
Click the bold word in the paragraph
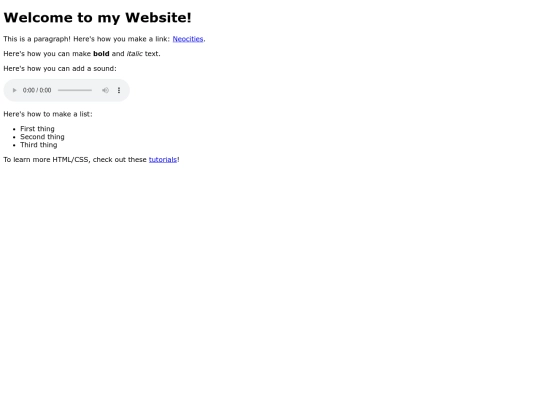tap(101, 54)
